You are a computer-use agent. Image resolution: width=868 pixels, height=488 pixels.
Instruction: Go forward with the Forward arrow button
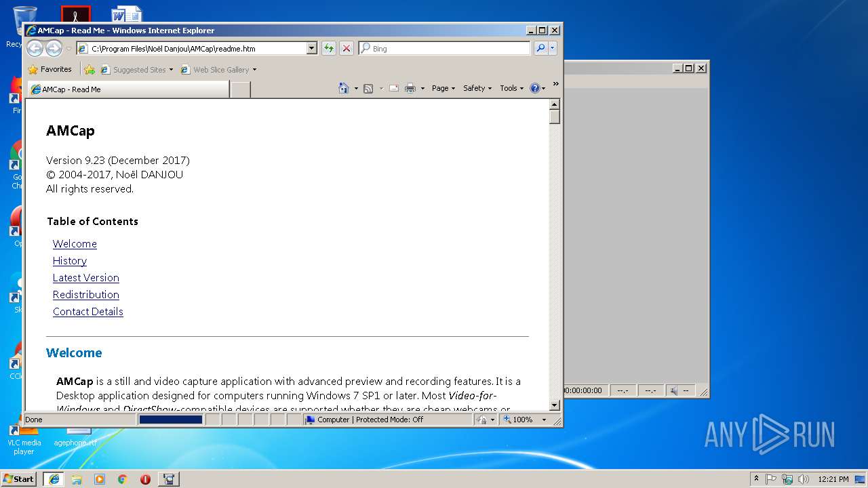point(54,48)
